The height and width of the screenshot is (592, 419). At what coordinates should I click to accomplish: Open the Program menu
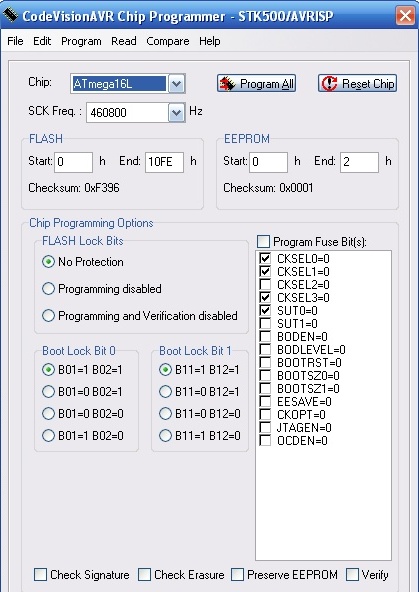(81, 41)
